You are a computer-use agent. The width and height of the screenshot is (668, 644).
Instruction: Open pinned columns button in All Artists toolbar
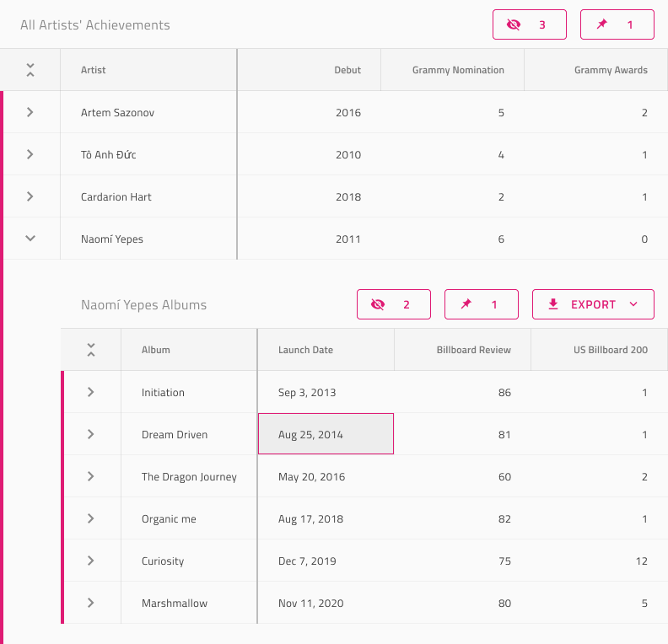[x=617, y=24]
